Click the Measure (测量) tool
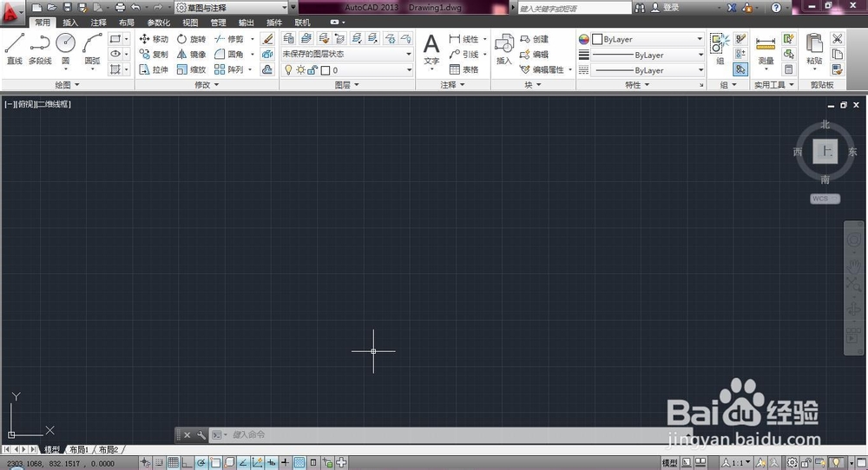This screenshot has height=470, width=868. click(x=766, y=49)
